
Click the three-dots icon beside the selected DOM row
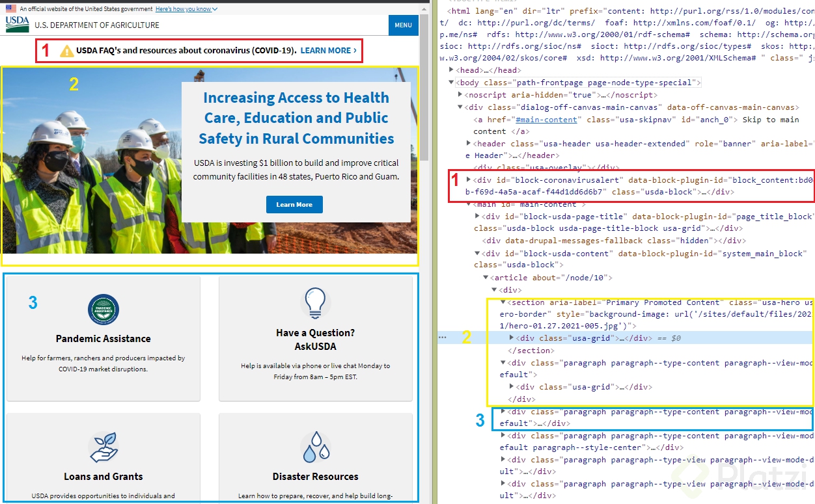point(443,338)
